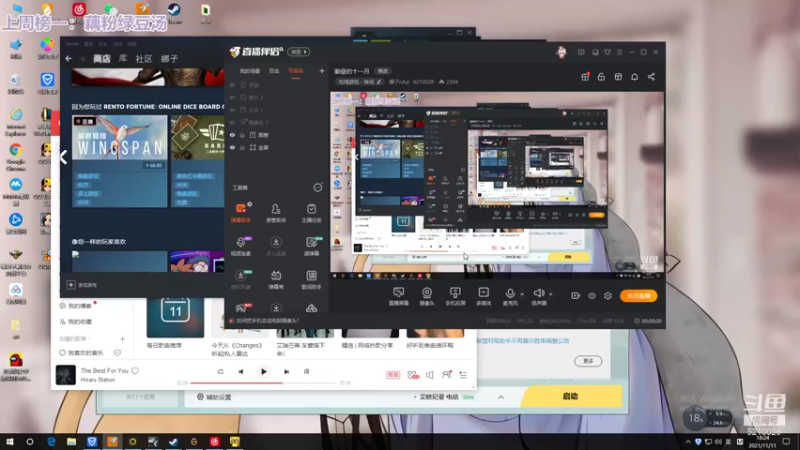Viewport: 800px width, 450px height.
Task: Click the record video icon beside 关闭直播
Action: [576, 296]
